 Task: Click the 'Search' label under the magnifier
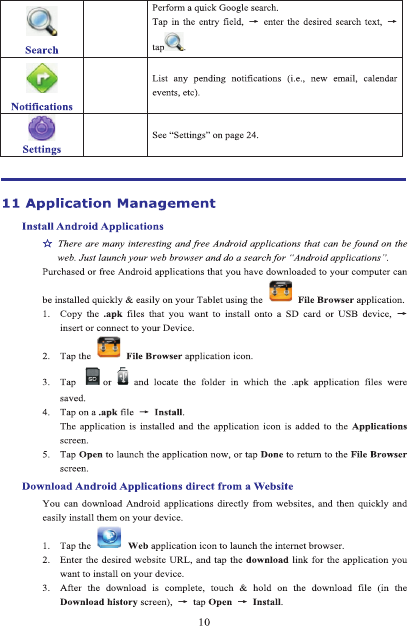42,50
